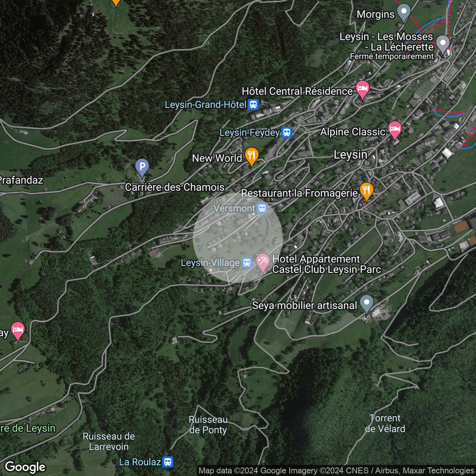The image size is (476, 476).
Task: Open the Leysin-Village station marker
Action: [247, 263]
